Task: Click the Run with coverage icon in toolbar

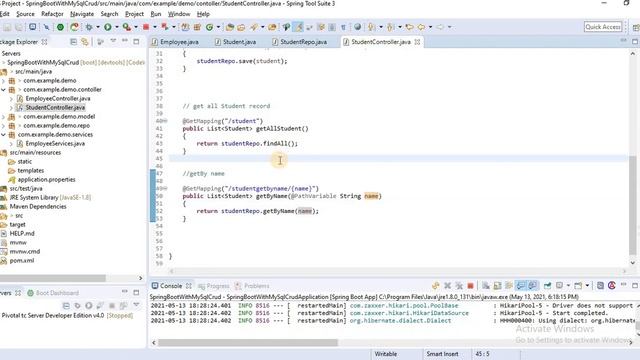Action: (x=127, y=27)
